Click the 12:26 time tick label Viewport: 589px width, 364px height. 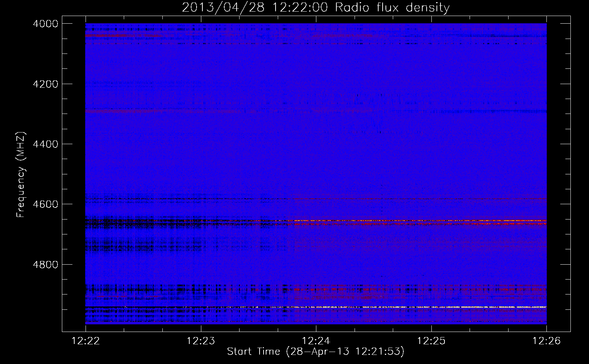point(546,341)
